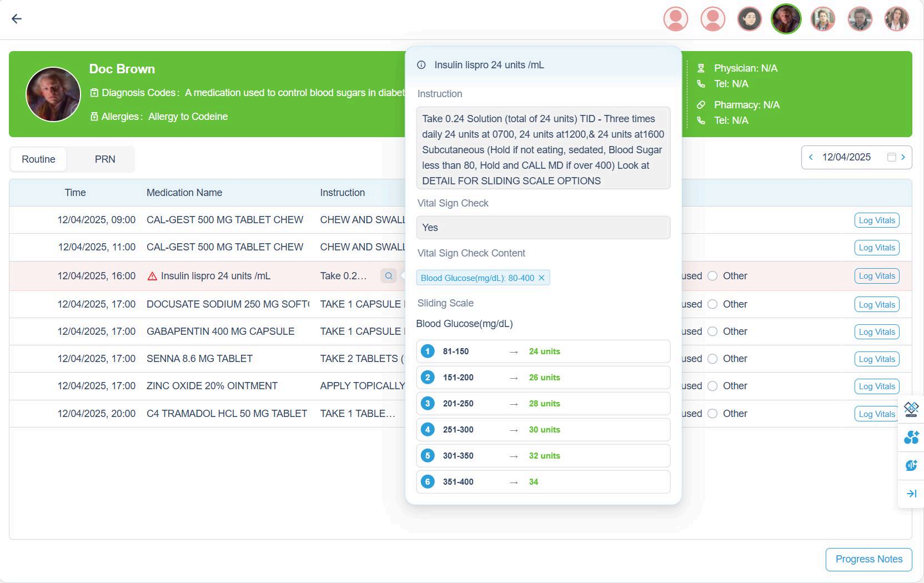924x583 pixels.
Task: Click the back arrow icon
Action: (17, 19)
